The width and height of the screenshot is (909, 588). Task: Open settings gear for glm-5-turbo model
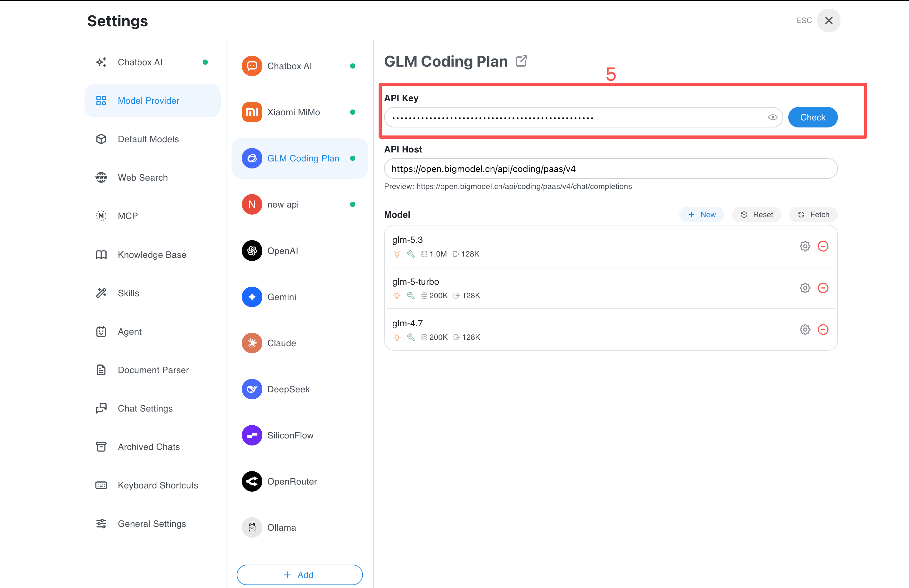click(x=805, y=288)
